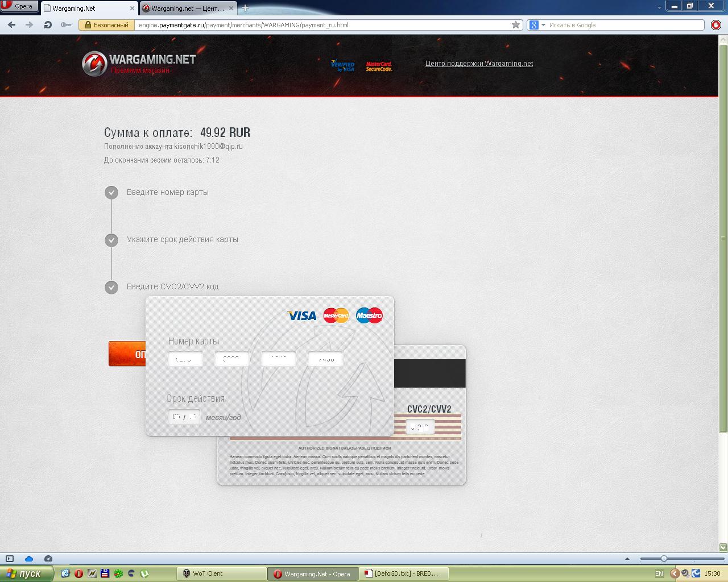Image resolution: width=728 pixels, height=582 pixels.
Task: Switch the EN keyboard language indicator
Action: [659, 573]
